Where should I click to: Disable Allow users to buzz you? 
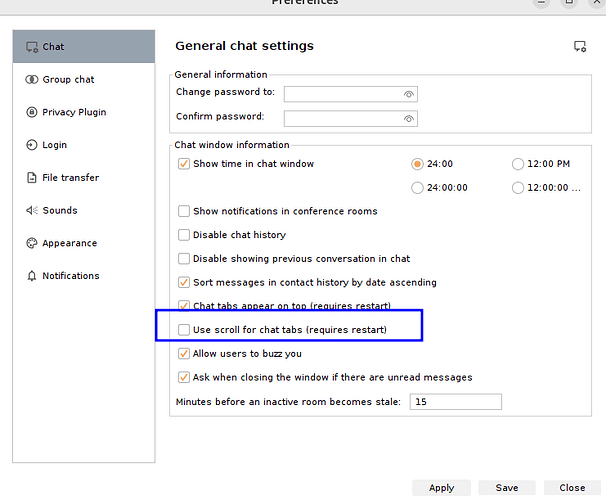click(184, 353)
